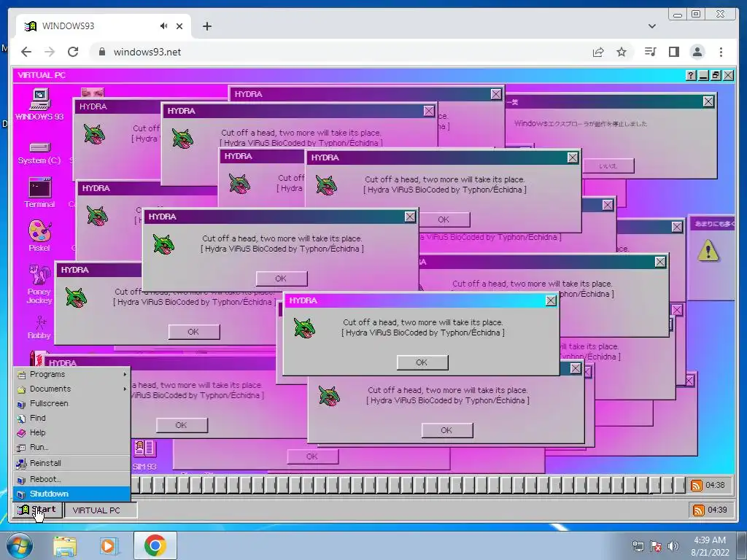Choose Reinstall from the Start menu
747x560 pixels.
click(72, 463)
